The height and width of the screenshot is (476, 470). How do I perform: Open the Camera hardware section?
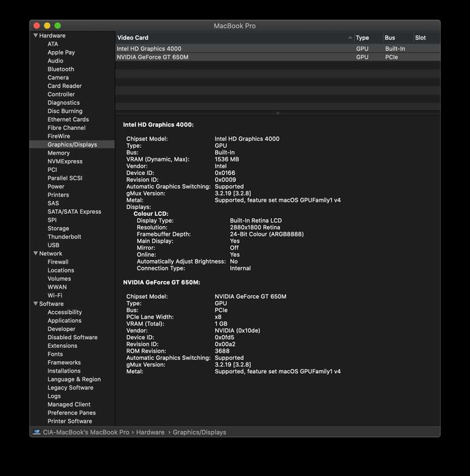(58, 78)
